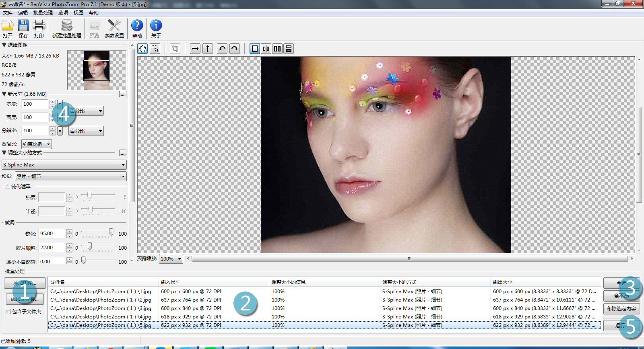Image resolution: width=644 pixels, height=349 pixels.
Task: Flip image vertically
Action: coord(208,49)
